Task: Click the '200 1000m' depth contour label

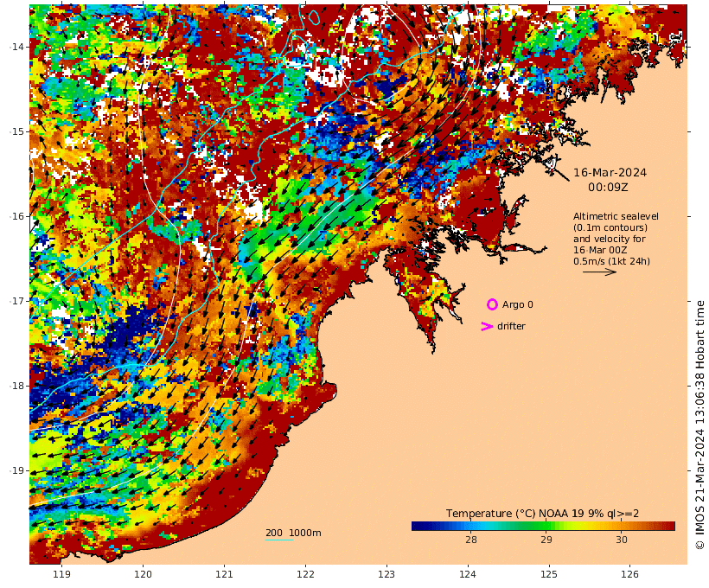Action: [x=293, y=533]
